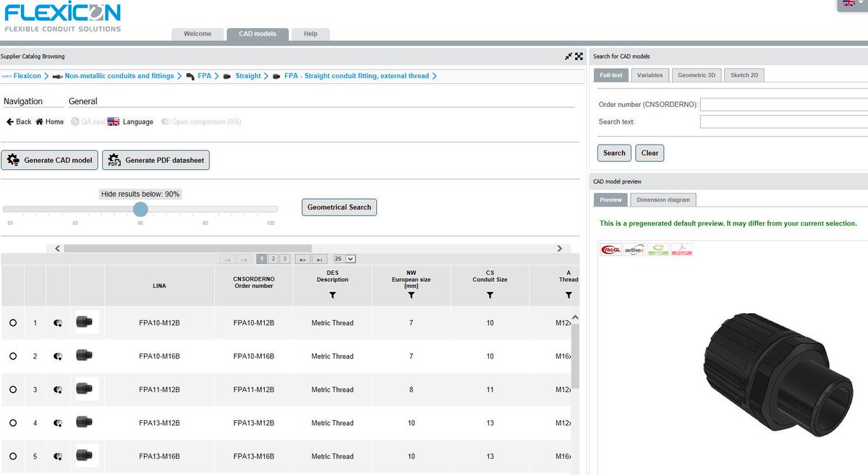Select the Full-text search tab
Screen dimensions: 868x475
610,75
